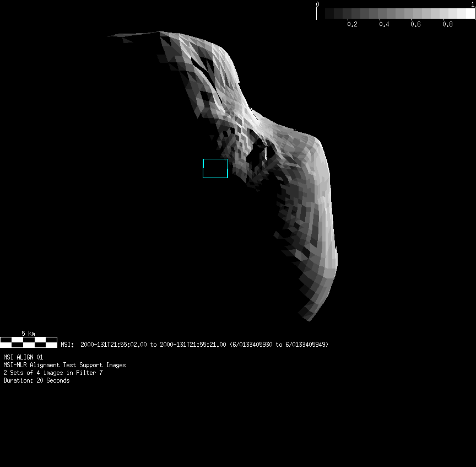The image size is (476, 467).
Task: Click the cyan MSI field-of-view rectangle
Action: click(x=215, y=168)
